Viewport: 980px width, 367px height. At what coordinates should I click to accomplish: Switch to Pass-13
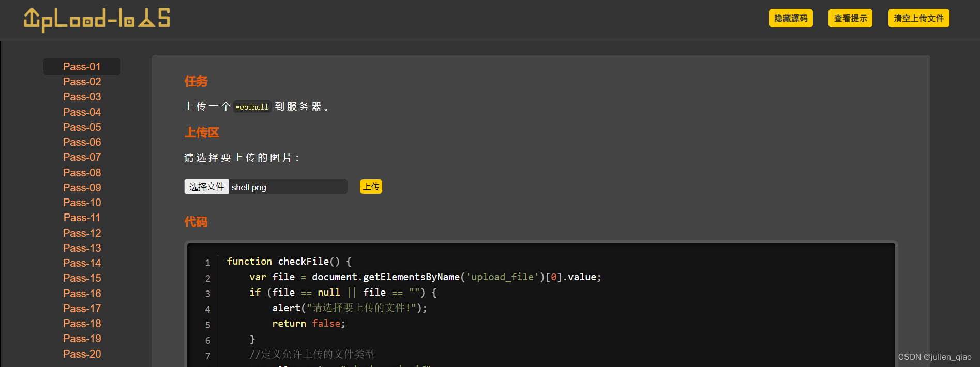coord(82,248)
